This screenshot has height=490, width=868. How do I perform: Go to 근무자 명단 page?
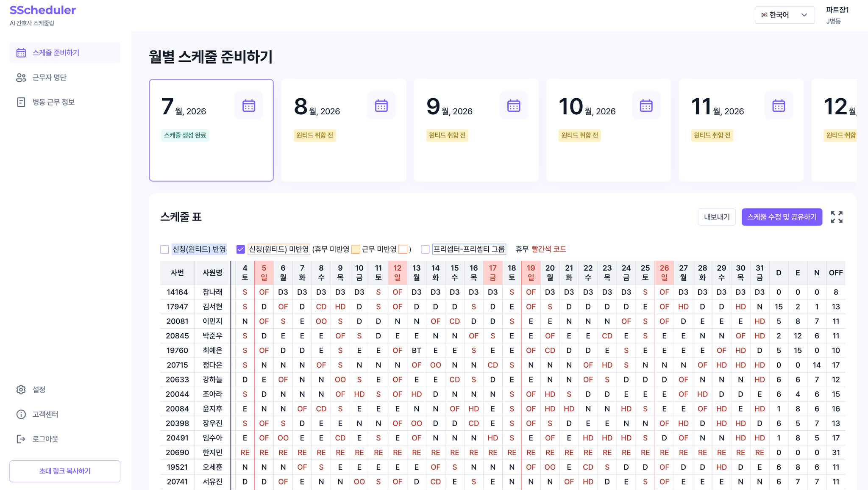65,78
